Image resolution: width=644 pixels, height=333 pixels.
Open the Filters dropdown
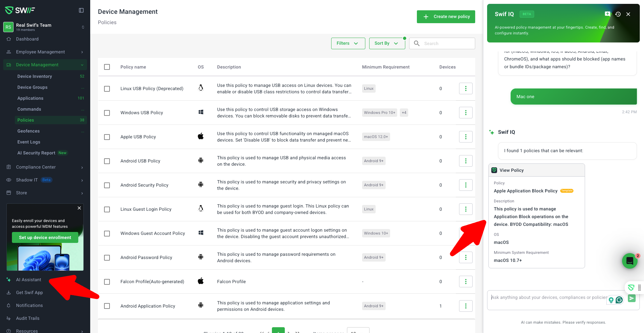pyautogui.click(x=348, y=43)
